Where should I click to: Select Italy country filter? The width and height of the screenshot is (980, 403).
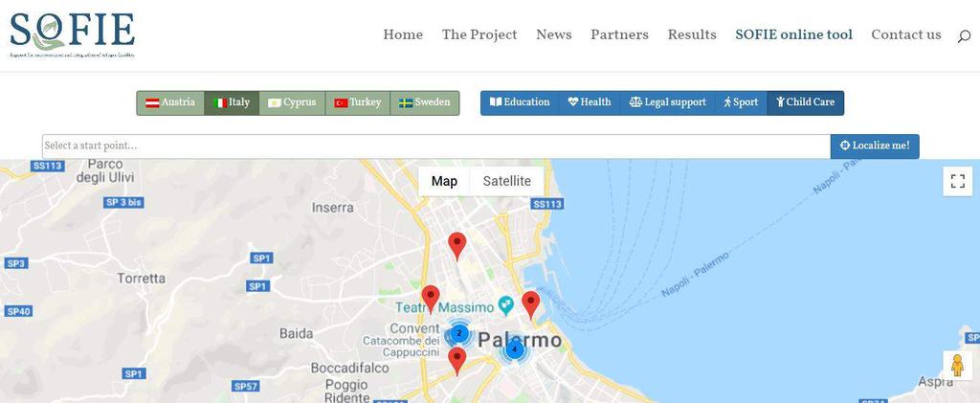[x=232, y=102]
